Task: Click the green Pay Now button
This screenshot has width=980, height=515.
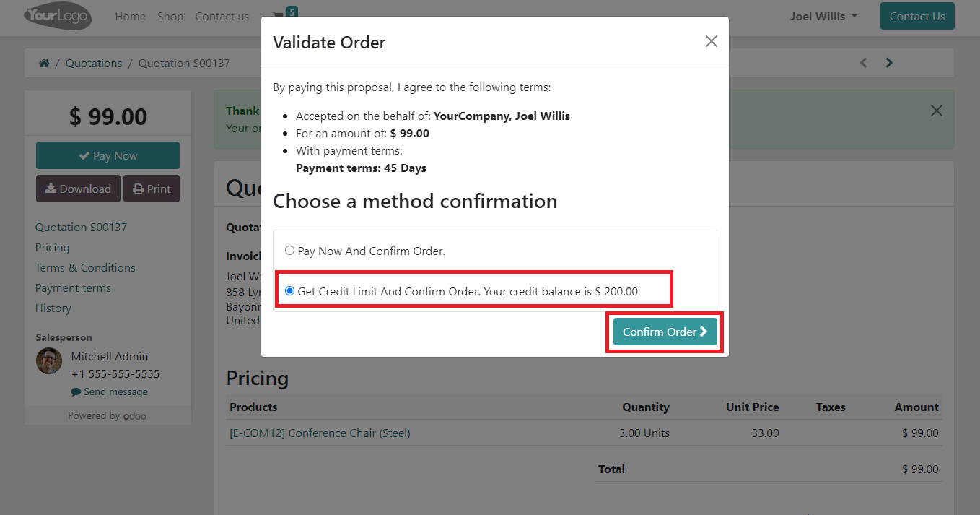Action: click(108, 155)
